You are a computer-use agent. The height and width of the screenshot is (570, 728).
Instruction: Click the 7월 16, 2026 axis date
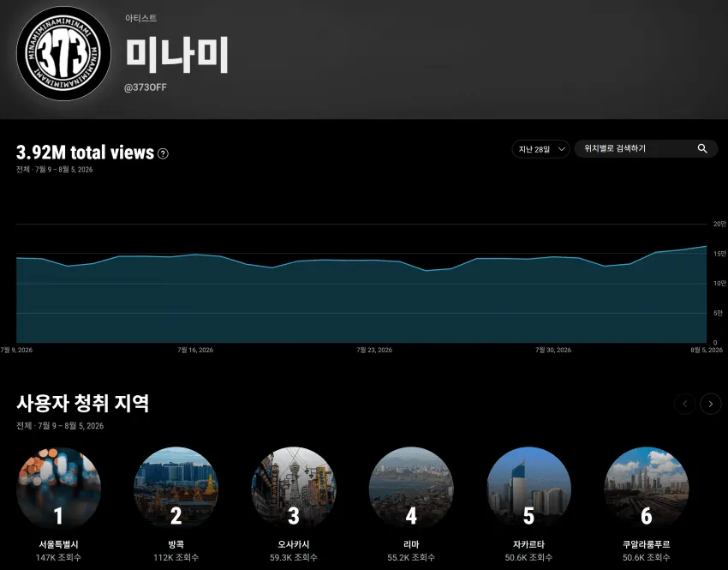pyautogui.click(x=195, y=351)
